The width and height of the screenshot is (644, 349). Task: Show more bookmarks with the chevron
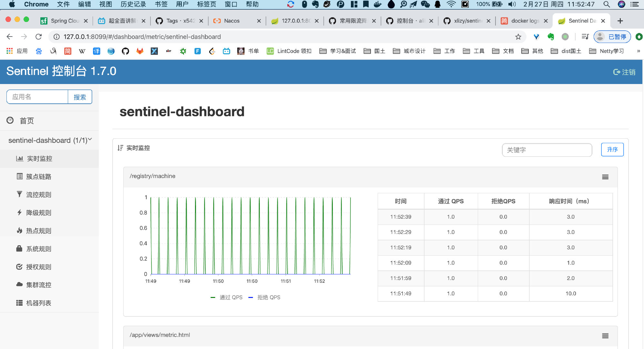pyautogui.click(x=638, y=51)
